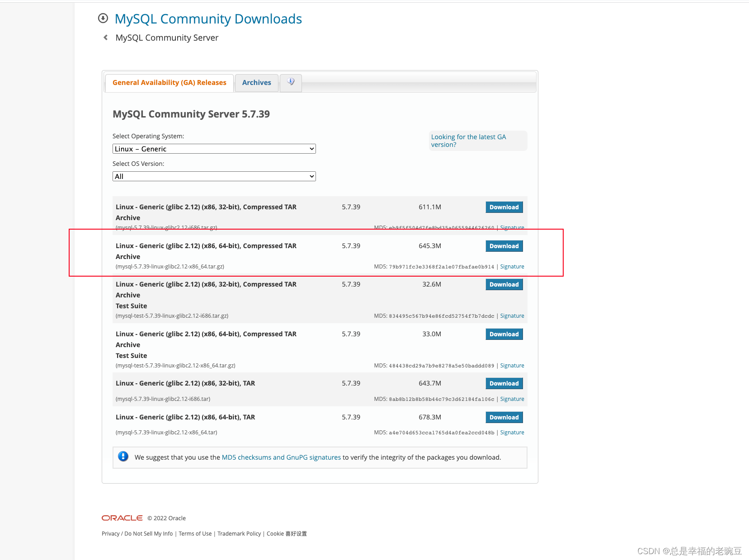Open Signature link for mysql-5.7.39-linux-glibc2.12-i686.tar
Screen dimensions: 749x560
click(512, 399)
